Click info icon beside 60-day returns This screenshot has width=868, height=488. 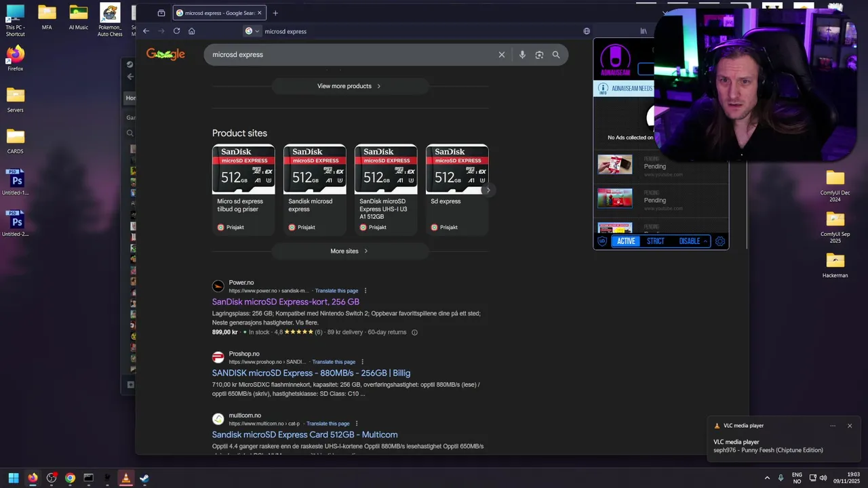click(414, 332)
